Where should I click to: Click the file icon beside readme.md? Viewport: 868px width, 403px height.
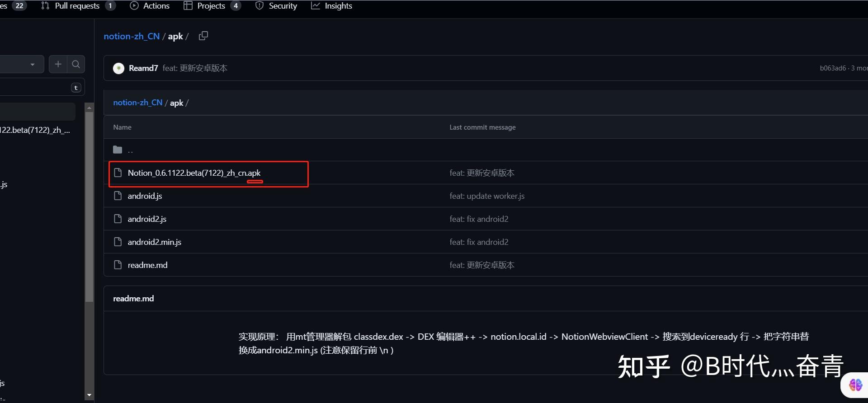118,265
